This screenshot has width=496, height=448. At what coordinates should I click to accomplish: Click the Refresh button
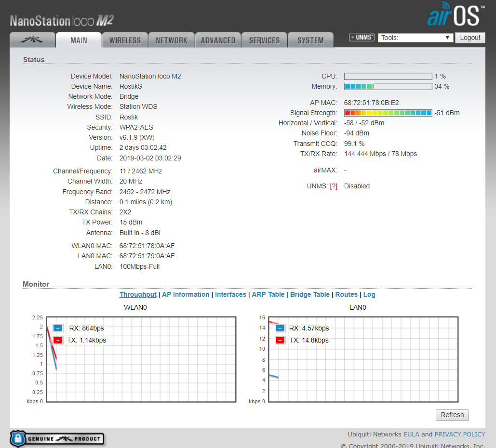(452, 415)
